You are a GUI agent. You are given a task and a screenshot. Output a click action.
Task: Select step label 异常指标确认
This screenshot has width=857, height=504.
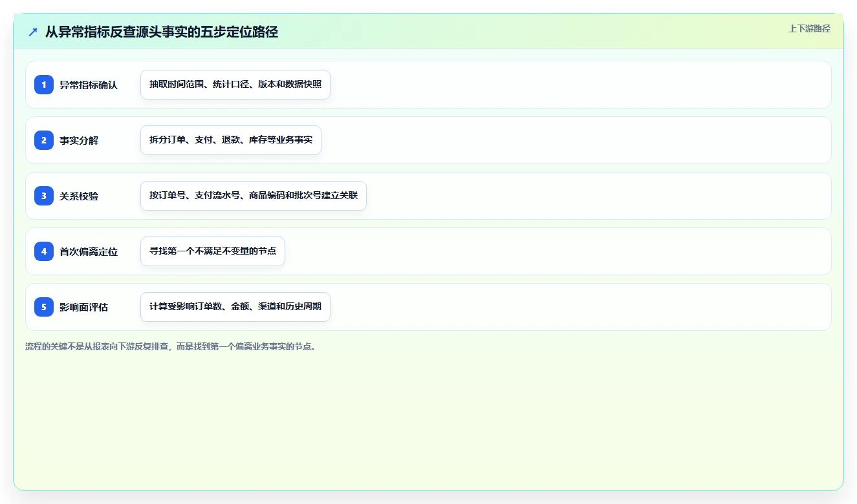point(89,85)
